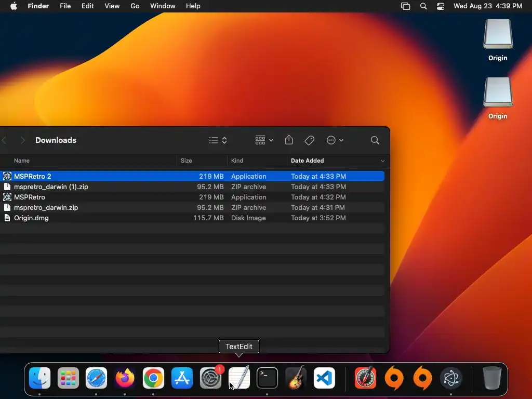Screen dimensions: 532x399
Task: Open the App Store Dock icon
Action: 182,378
